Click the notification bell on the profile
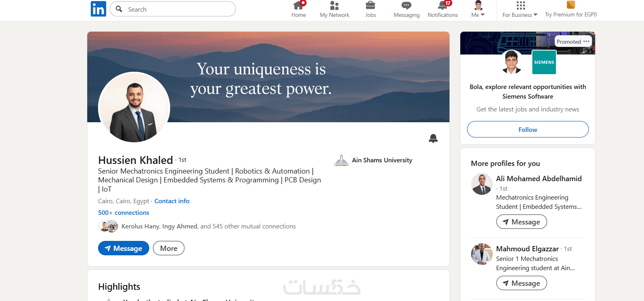Image resolution: width=644 pixels, height=301 pixels. [433, 138]
